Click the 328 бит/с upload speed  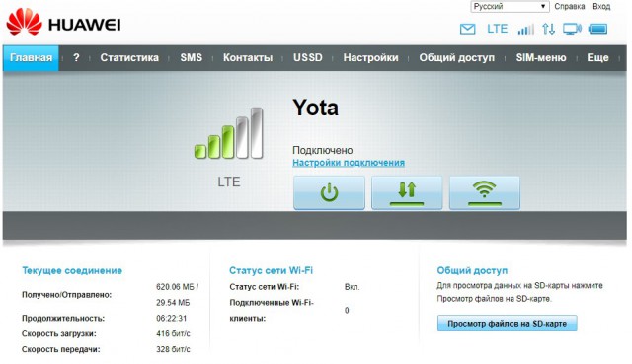click(x=173, y=349)
